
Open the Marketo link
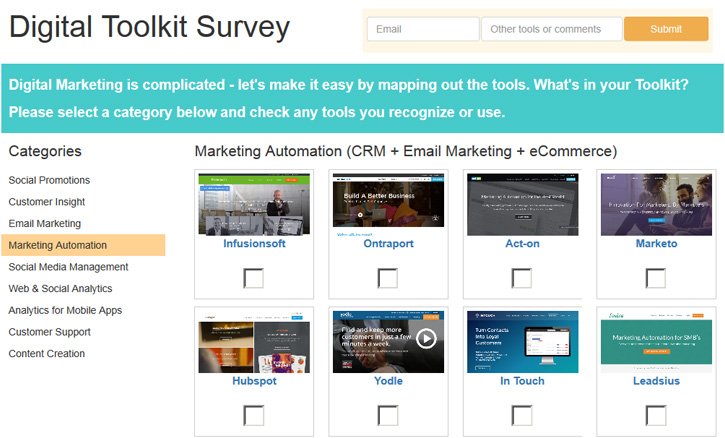click(657, 243)
